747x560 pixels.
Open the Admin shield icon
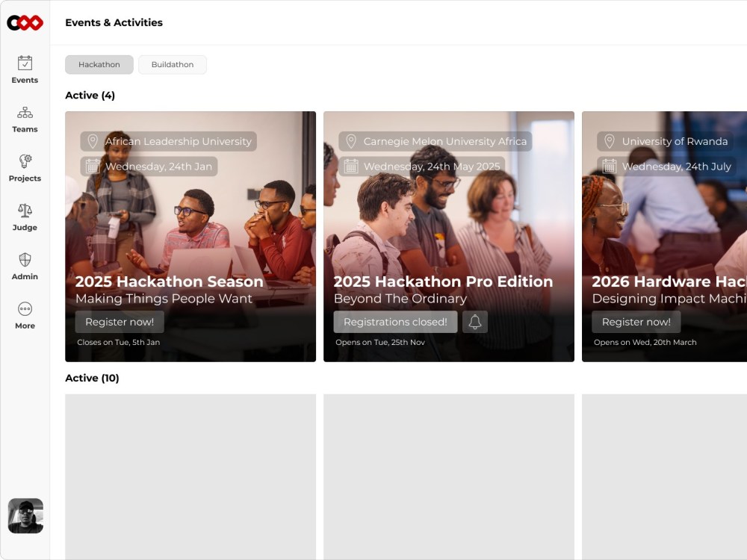coord(25,260)
